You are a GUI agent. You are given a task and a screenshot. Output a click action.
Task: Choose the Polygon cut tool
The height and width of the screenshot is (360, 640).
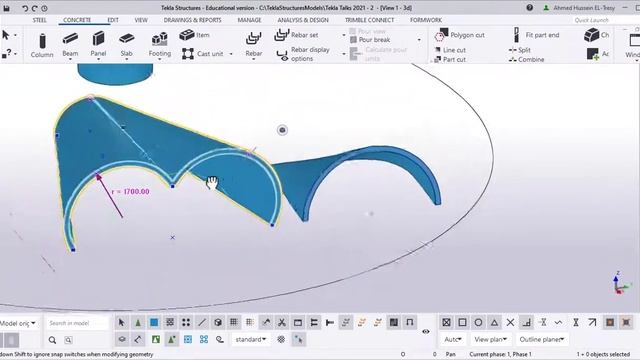[x=460, y=35]
